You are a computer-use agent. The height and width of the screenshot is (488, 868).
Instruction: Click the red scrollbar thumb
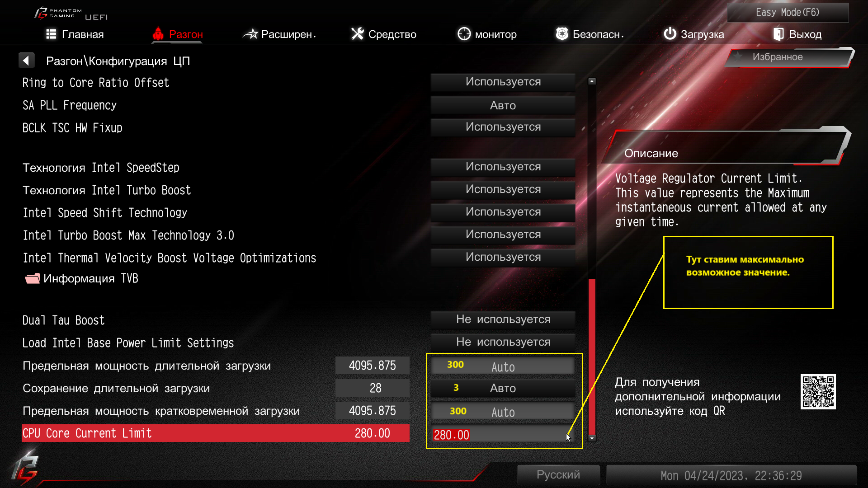(592, 357)
